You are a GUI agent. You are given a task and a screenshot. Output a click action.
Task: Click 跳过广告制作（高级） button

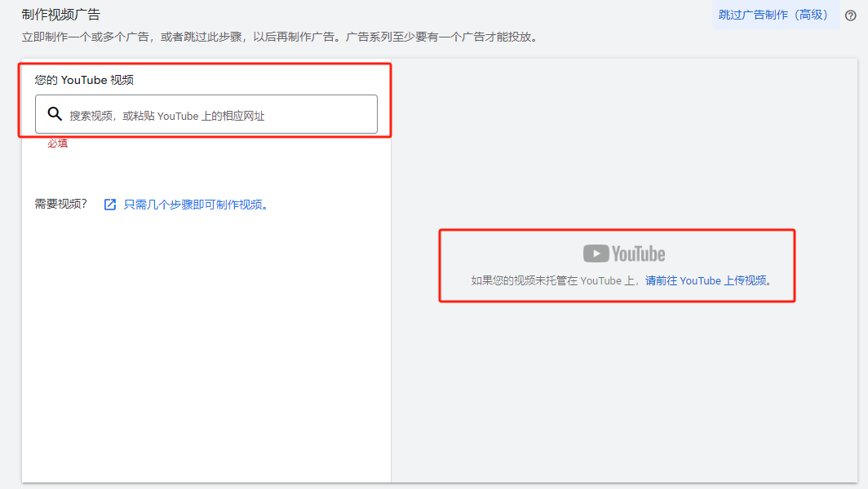coord(776,15)
